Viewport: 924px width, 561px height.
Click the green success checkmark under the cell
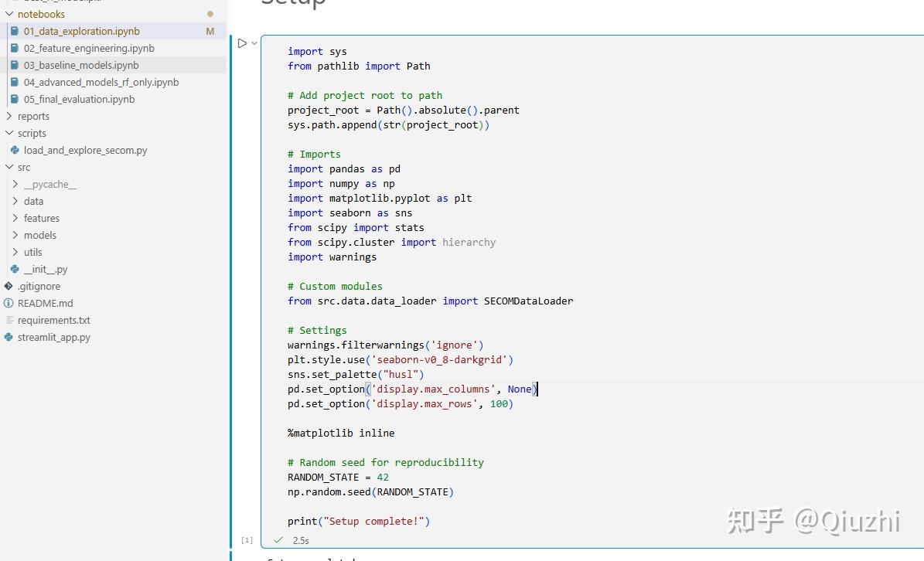278,540
